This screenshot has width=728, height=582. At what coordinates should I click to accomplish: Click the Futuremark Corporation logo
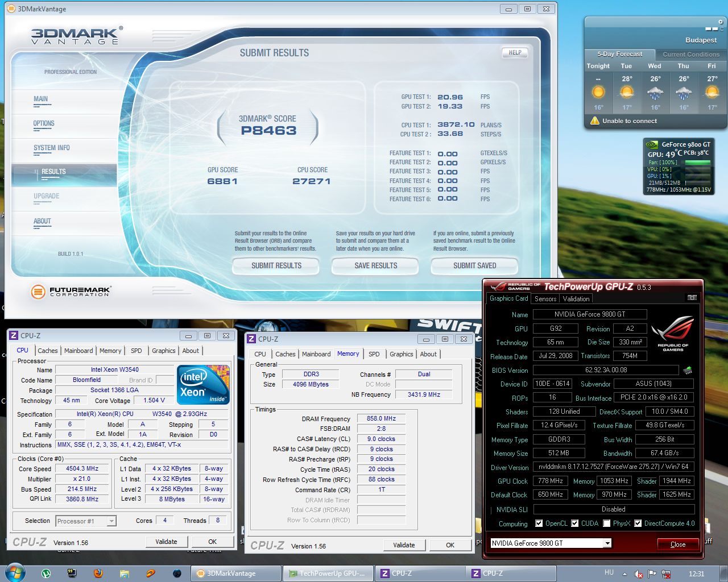pyautogui.click(x=71, y=292)
